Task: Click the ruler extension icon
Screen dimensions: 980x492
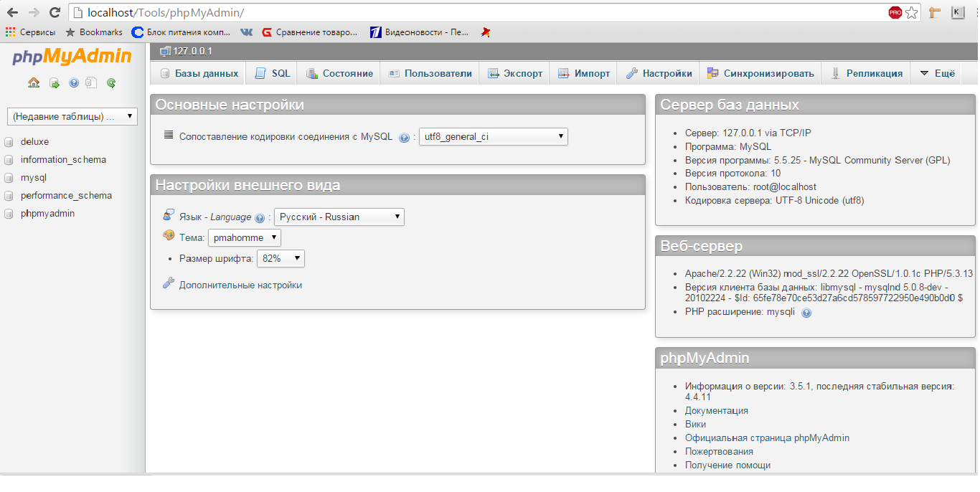Action: (x=935, y=12)
